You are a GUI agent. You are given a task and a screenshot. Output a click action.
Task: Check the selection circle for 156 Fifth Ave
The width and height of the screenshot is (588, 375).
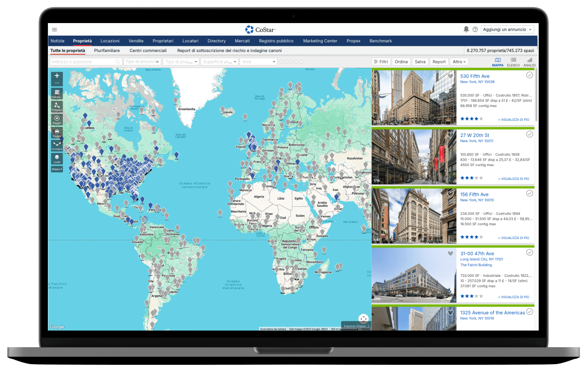click(x=530, y=193)
